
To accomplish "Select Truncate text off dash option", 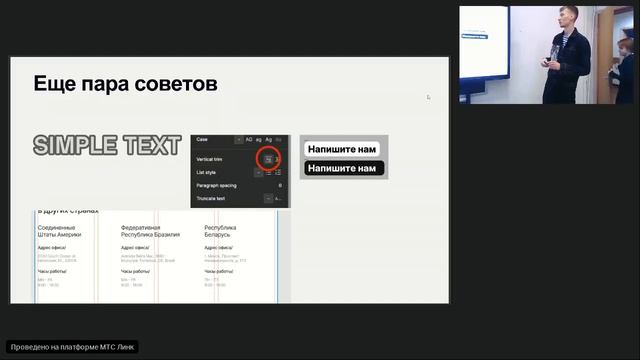I will pos(268,199).
